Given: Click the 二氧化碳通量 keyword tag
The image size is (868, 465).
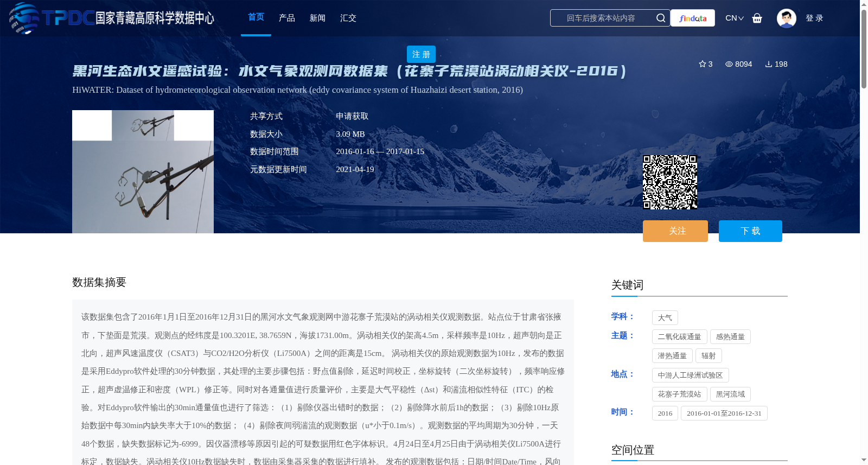Looking at the screenshot, I should (680, 337).
